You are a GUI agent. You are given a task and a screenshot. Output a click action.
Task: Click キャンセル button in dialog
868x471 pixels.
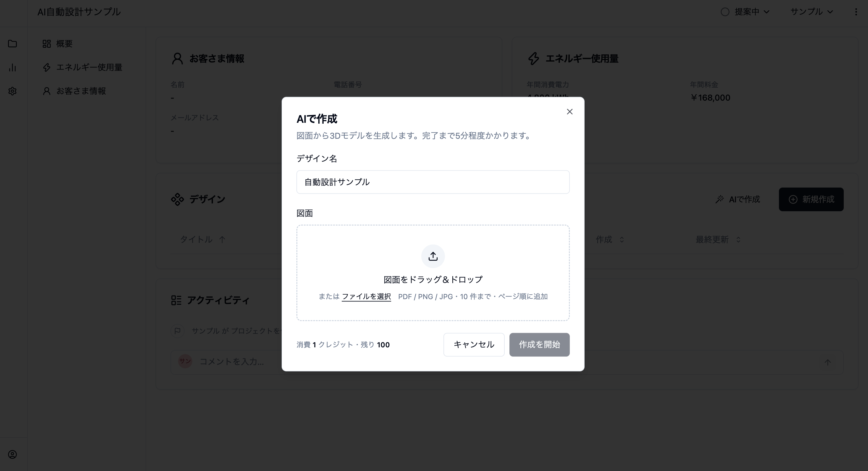click(x=474, y=345)
